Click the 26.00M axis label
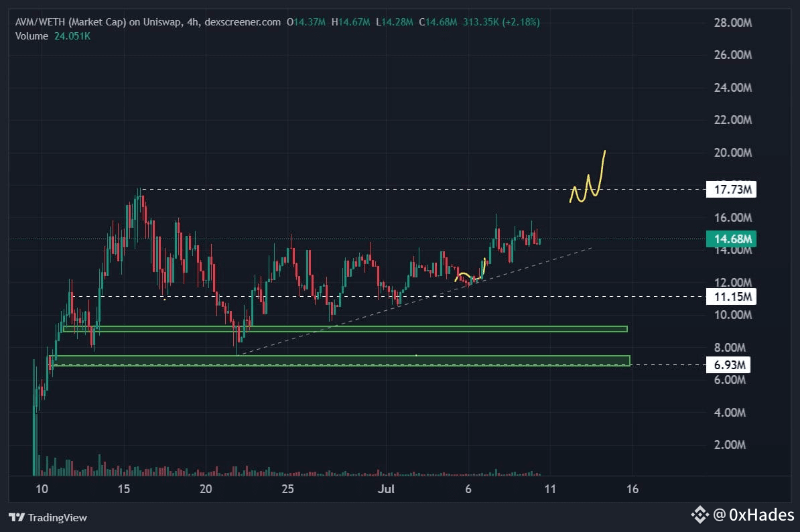The width and height of the screenshot is (800, 532). (x=732, y=55)
